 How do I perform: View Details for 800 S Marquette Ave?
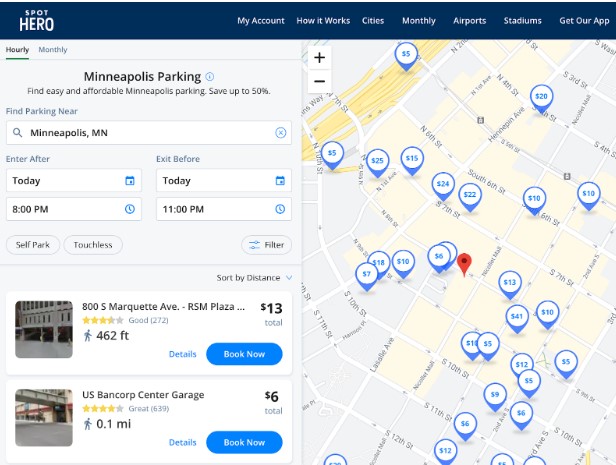click(182, 354)
